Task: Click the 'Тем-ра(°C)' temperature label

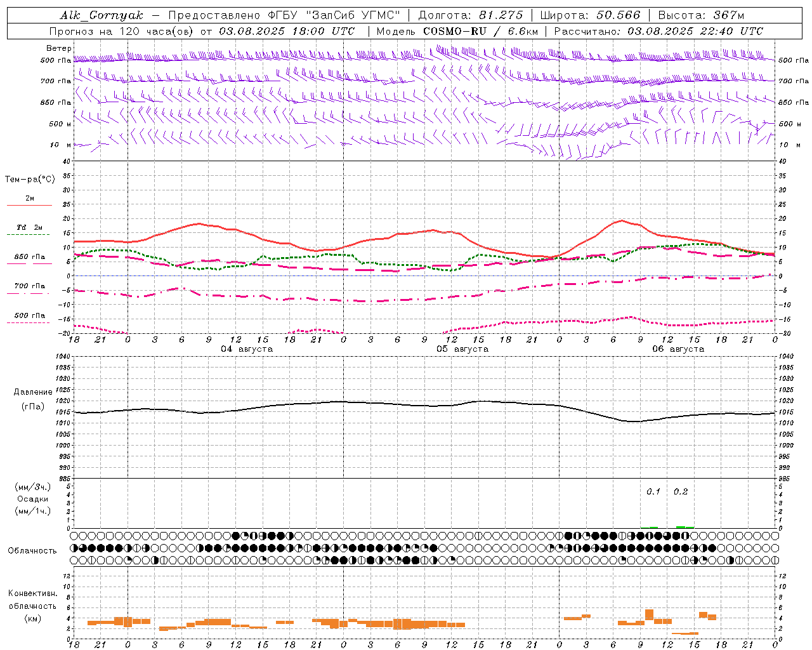Action: [30, 180]
